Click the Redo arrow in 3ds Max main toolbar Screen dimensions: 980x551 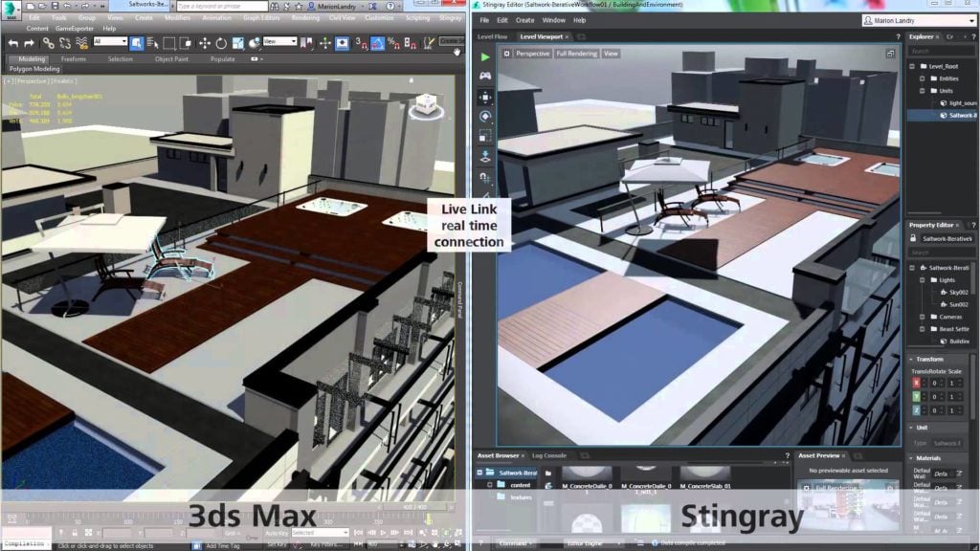pos(29,43)
